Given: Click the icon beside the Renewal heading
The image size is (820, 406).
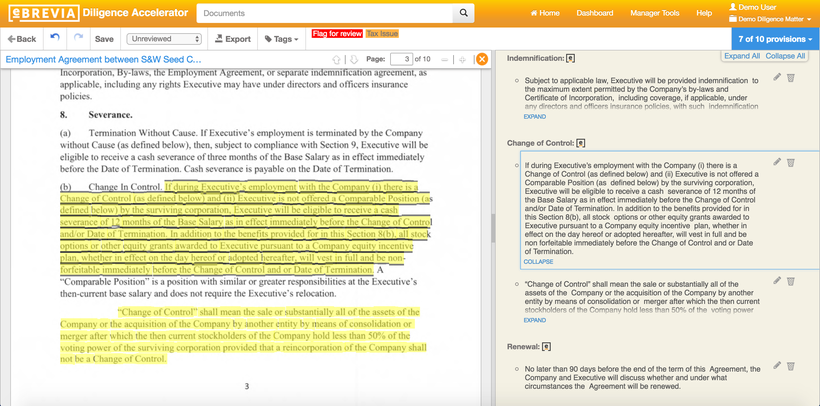Looking at the screenshot, I should (x=546, y=346).
